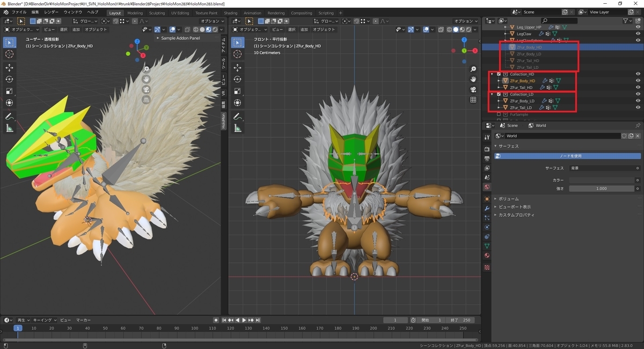Collapse the Collection_LD tree node
This screenshot has height=349, width=644.
[x=492, y=94]
